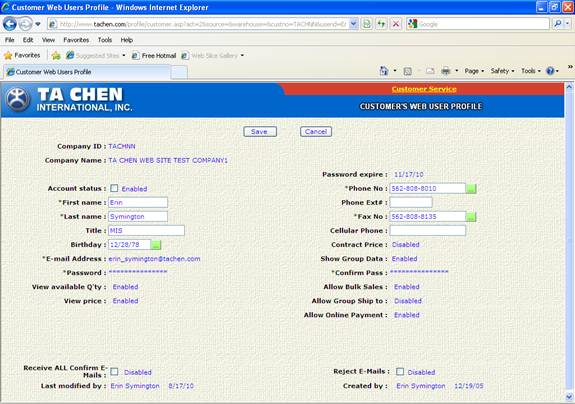Open the Web Slice Gallery dropdown
The width and height of the screenshot is (575, 404).
[242, 56]
